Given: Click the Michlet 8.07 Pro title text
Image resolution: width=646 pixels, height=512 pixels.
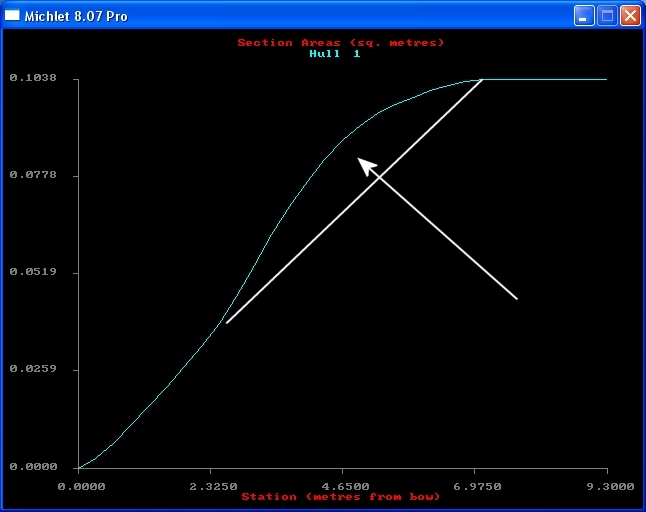Looking at the screenshot, I should click(x=76, y=16).
